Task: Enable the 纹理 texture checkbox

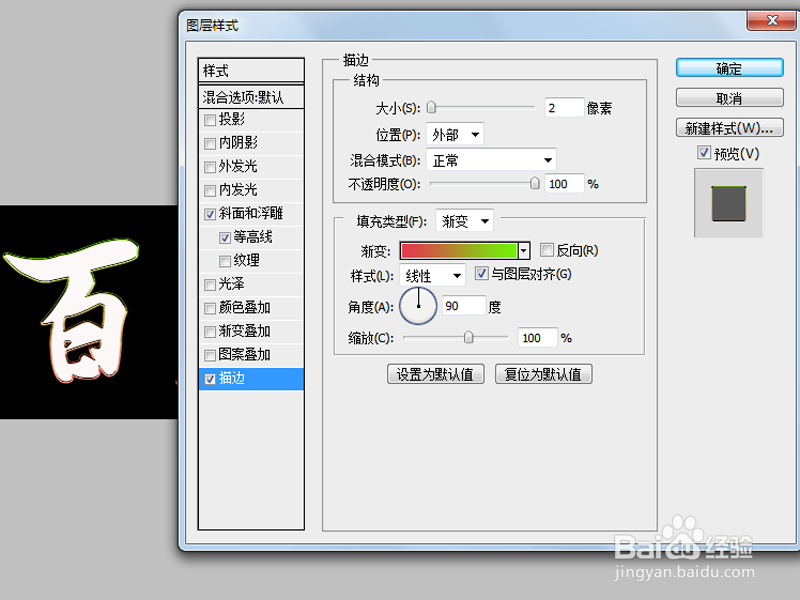Action: (x=224, y=261)
